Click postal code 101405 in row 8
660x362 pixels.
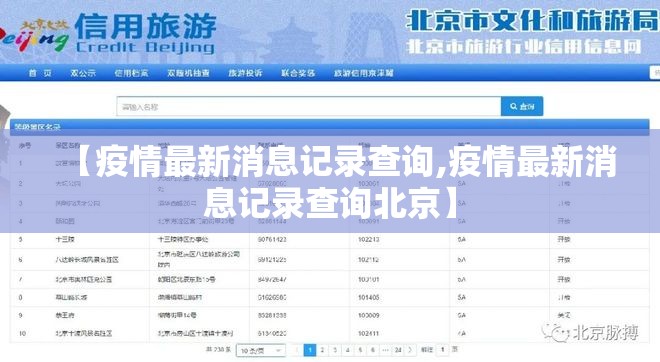pos(369,297)
